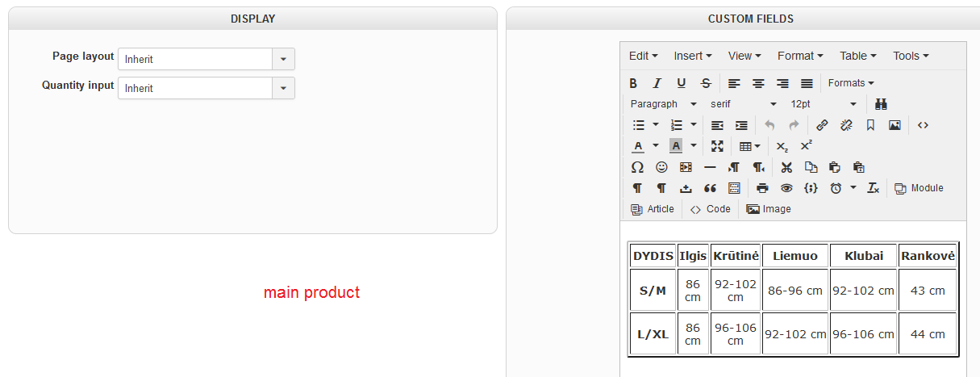Open the Page layout dropdown
This screenshot has width=980, height=377.
[206, 59]
